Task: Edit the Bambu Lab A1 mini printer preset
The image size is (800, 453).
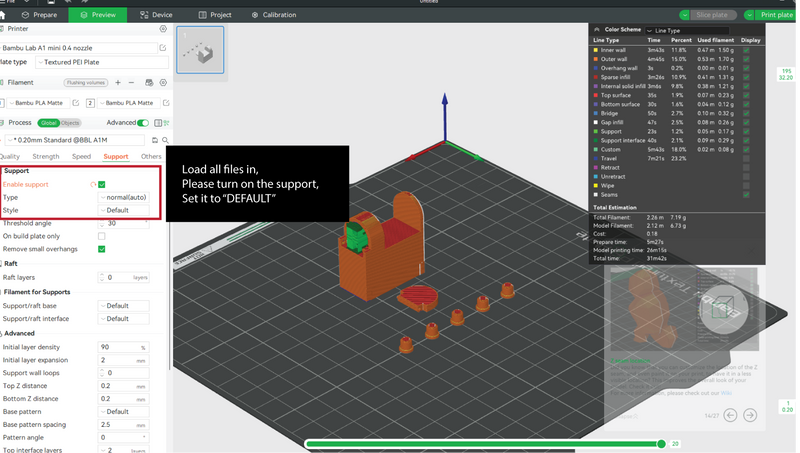Action: click(x=163, y=48)
